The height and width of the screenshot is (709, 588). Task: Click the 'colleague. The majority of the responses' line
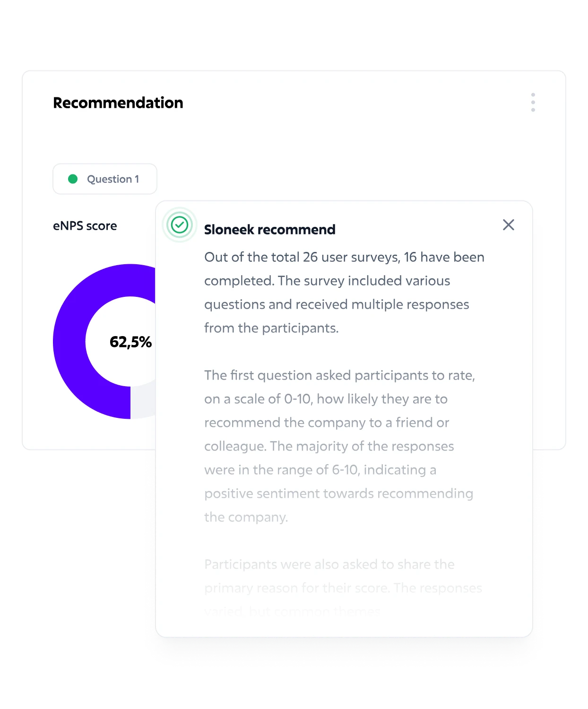(329, 446)
